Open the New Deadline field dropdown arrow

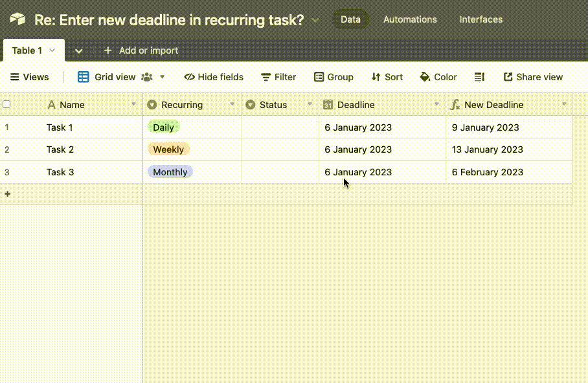(x=565, y=104)
